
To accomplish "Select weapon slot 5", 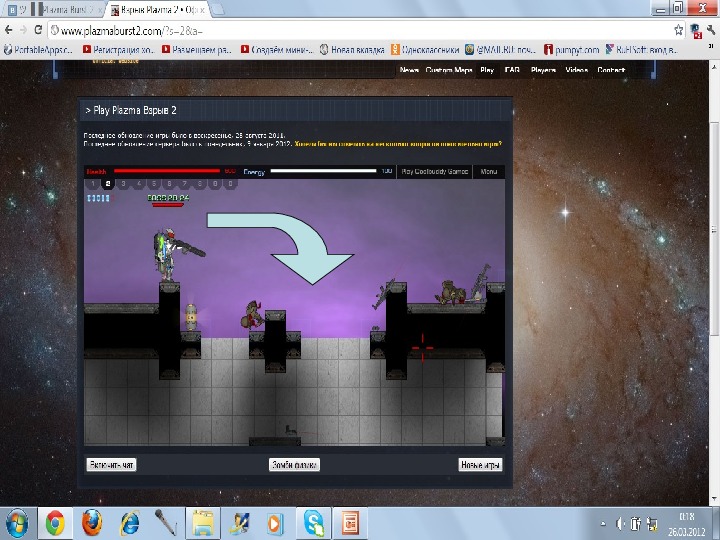I will 154,184.
